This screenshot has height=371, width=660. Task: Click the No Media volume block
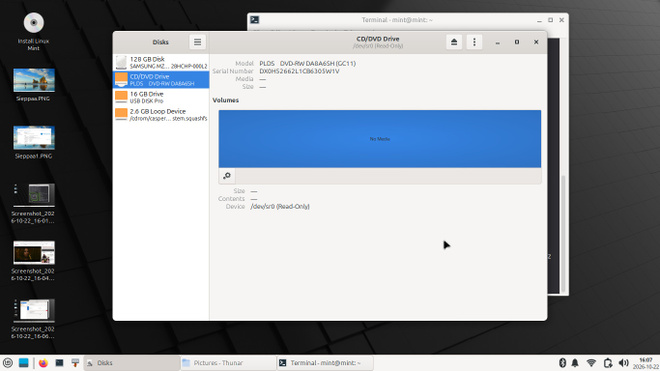[x=380, y=139]
